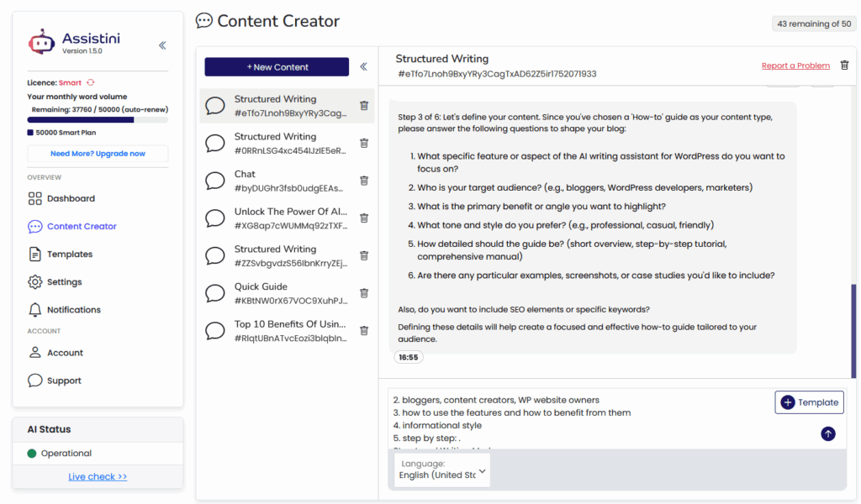Collapse the left sidebar with the chevron
Image resolution: width=861 pixels, height=504 pixels.
163,46
